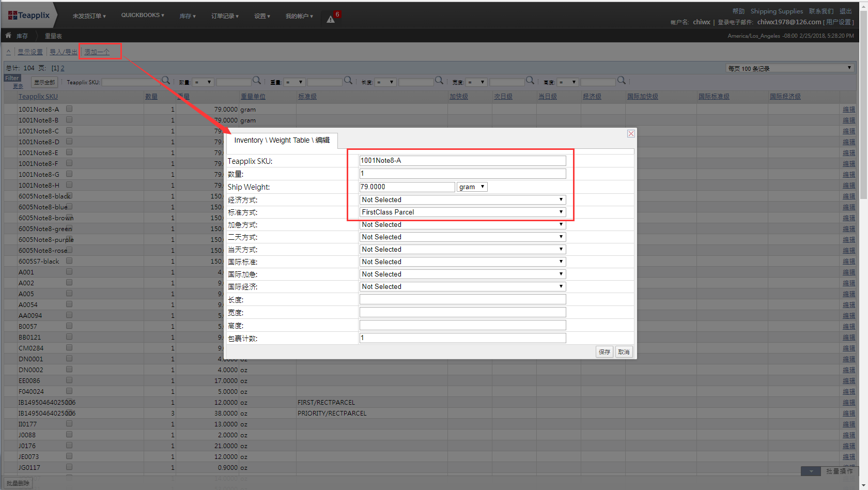The height and width of the screenshot is (490, 868).
Task: Click the Teapplix logo
Action: click(x=29, y=16)
